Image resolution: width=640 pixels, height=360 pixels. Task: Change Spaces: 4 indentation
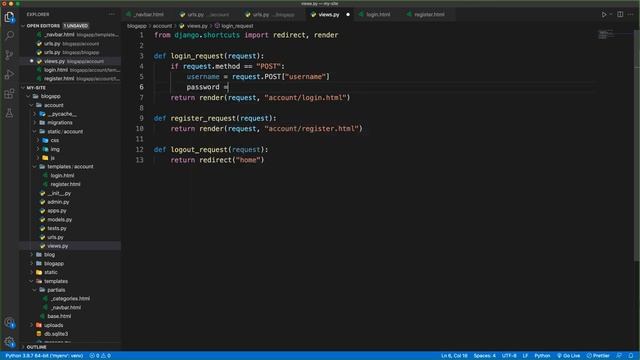484,356
